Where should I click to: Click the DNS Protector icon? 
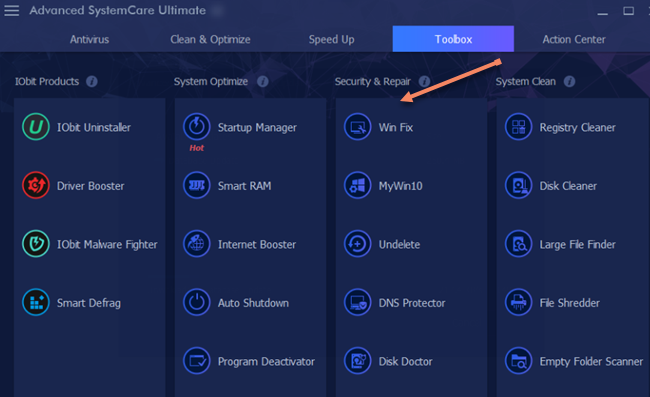tap(357, 302)
